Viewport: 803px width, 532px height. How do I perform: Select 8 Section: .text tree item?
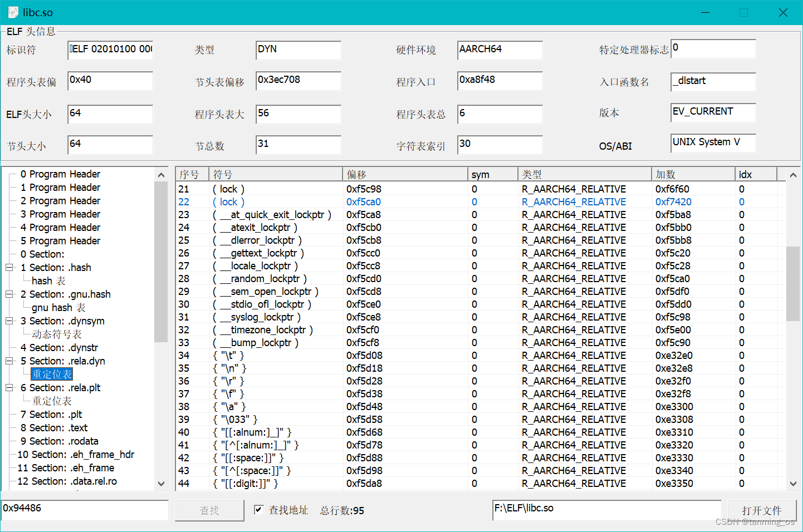(x=54, y=428)
